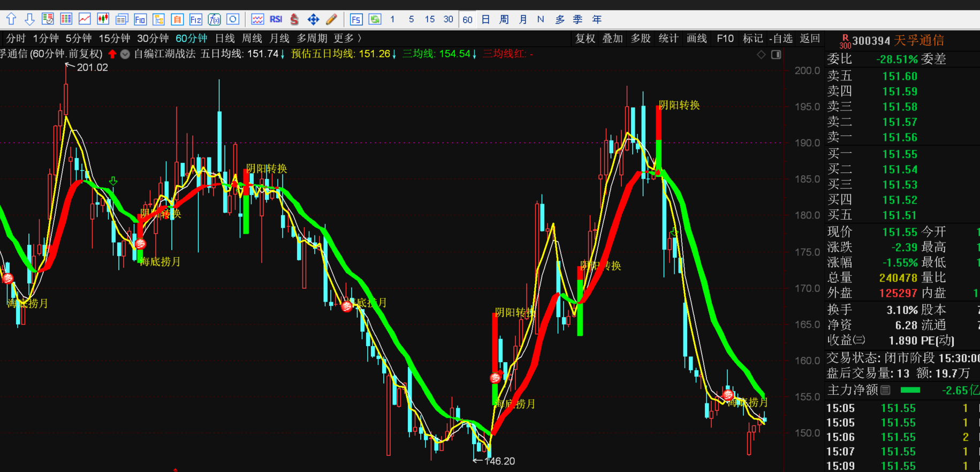Click the F5 chart switch icon
This screenshot has height=472, width=980.
pyautogui.click(x=356, y=19)
